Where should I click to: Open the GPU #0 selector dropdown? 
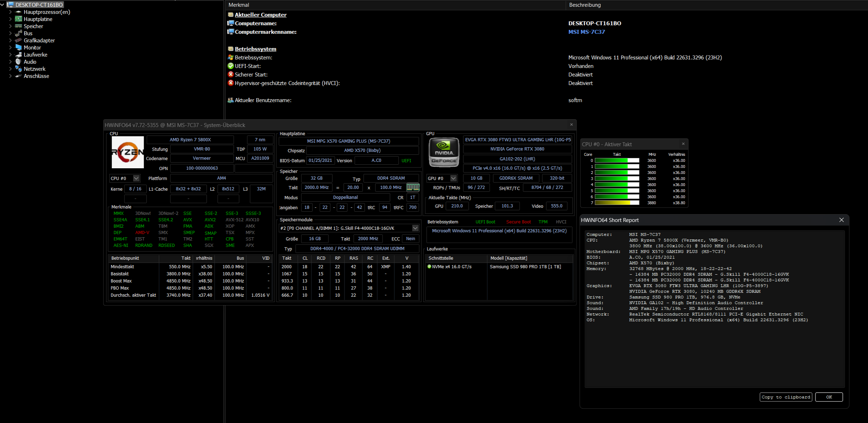pyautogui.click(x=453, y=178)
